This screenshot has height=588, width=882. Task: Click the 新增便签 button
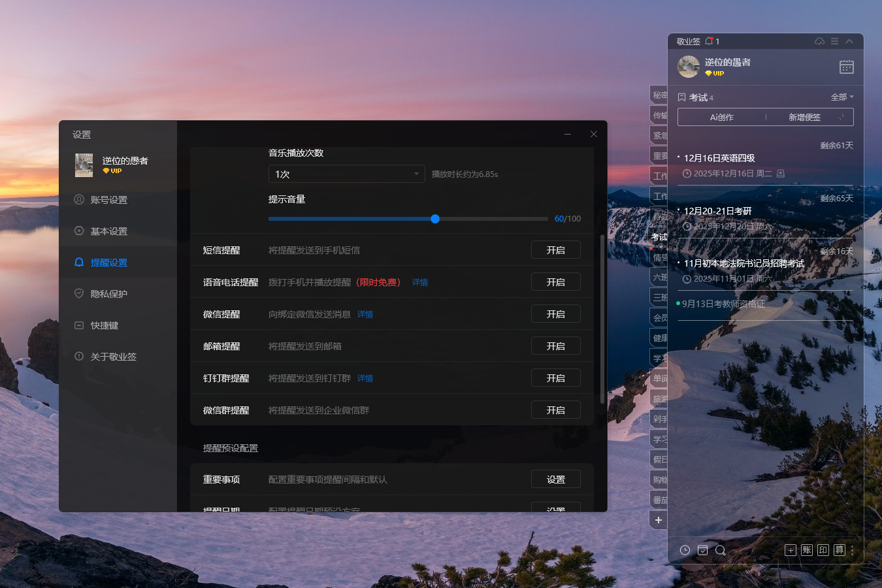(x=804, y=117)
